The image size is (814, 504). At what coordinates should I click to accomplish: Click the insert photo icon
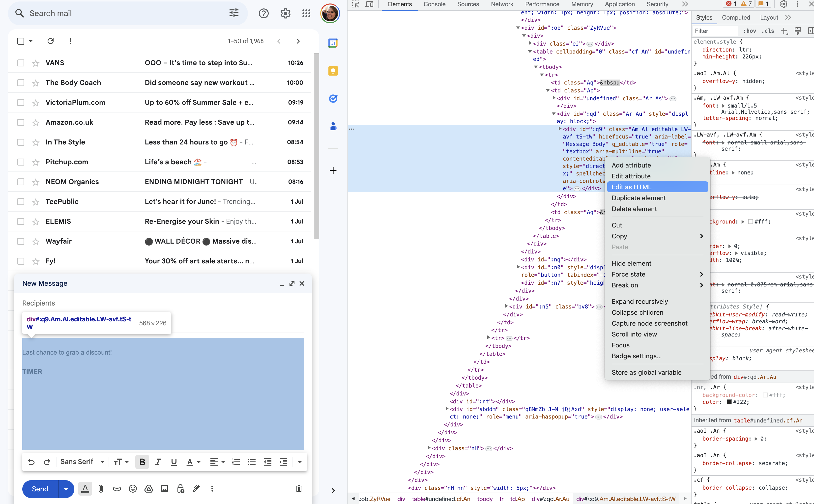(164, 489)
